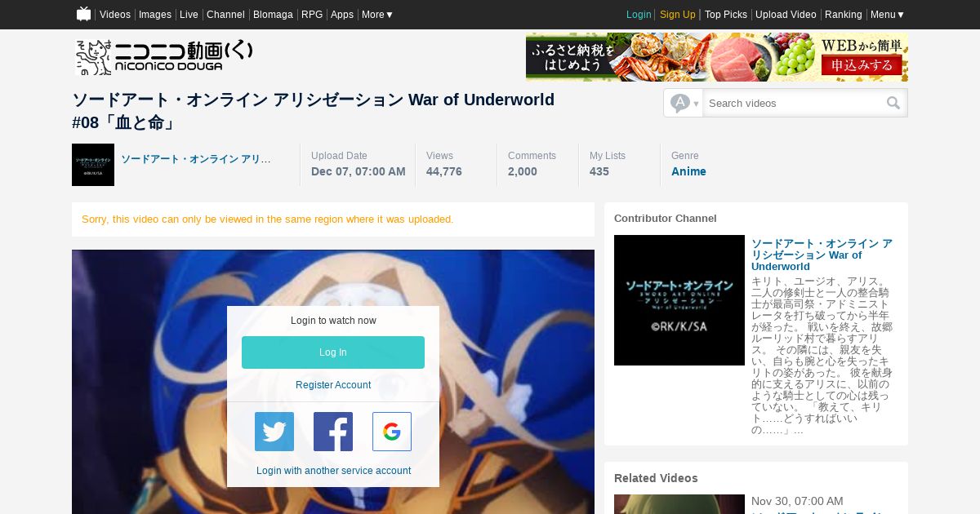Log in with Google icon
This screenshot has height=514, width=980.
(392, 432)
